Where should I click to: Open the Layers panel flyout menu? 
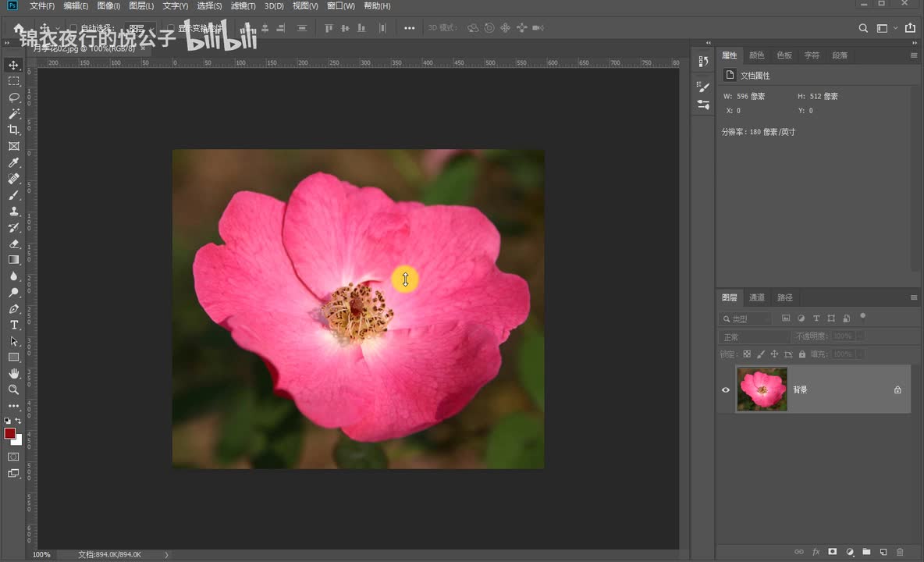(914, 297)
